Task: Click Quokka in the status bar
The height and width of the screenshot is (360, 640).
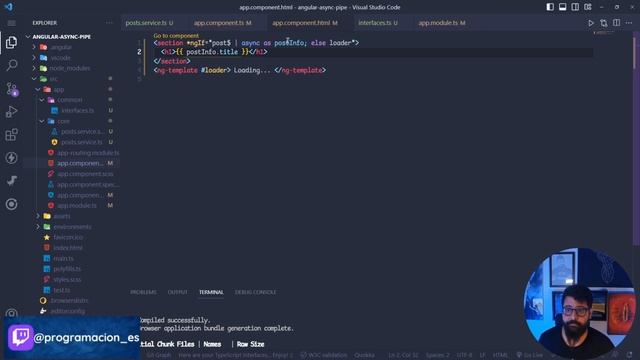Action: [364, 355]
